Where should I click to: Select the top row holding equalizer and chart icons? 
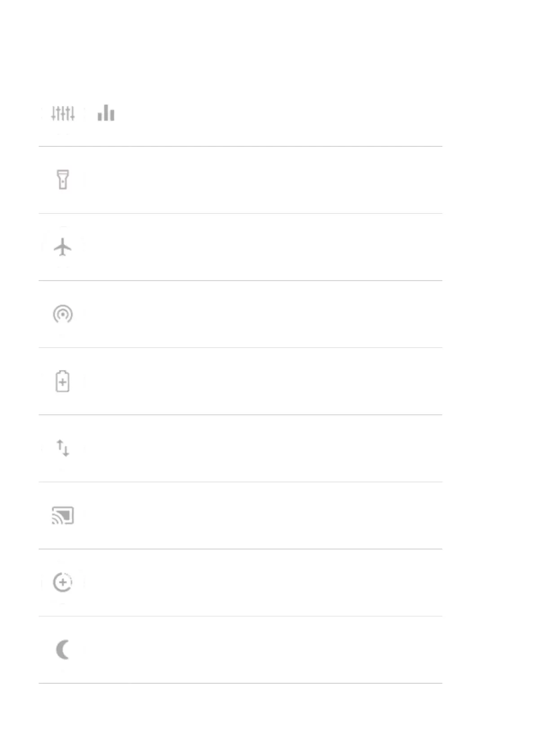240,113
